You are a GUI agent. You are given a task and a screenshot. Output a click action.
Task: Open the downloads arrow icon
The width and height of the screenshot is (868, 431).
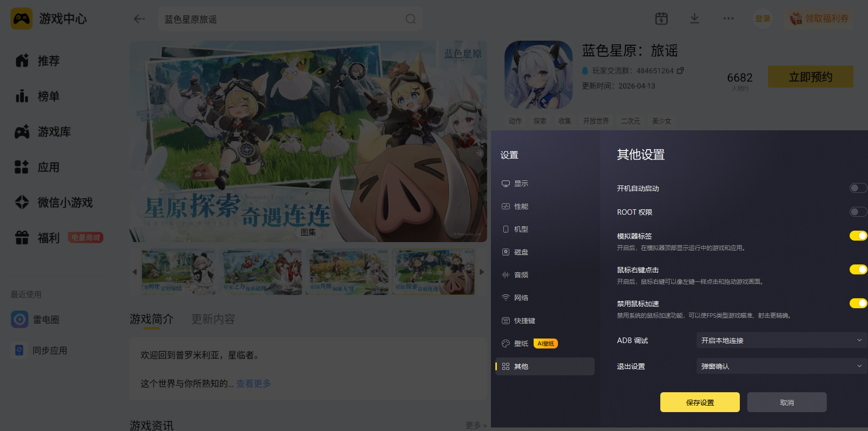click(x=694, y=18)
